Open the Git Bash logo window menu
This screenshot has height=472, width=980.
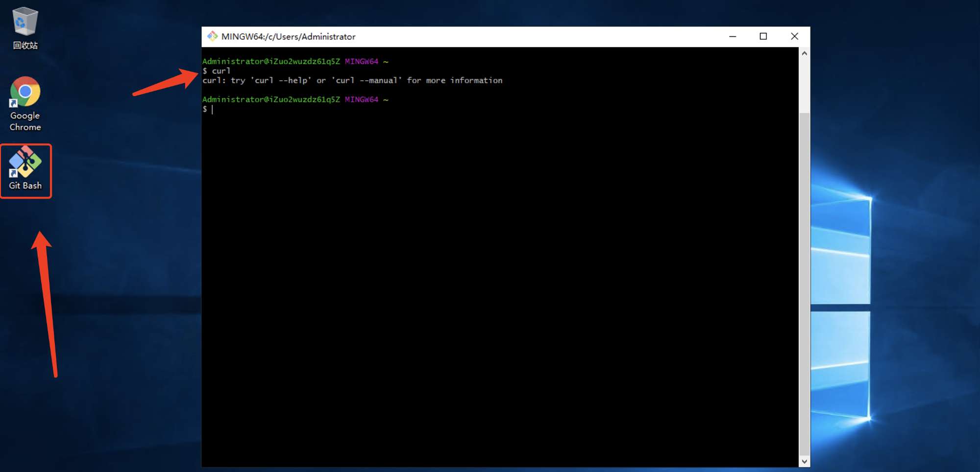click(212, 36)
